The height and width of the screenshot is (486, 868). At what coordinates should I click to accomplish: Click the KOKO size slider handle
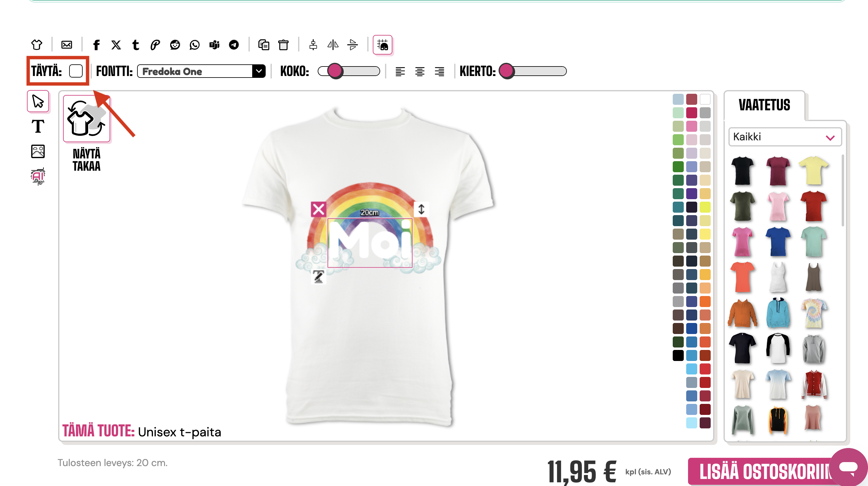[335, 71]
